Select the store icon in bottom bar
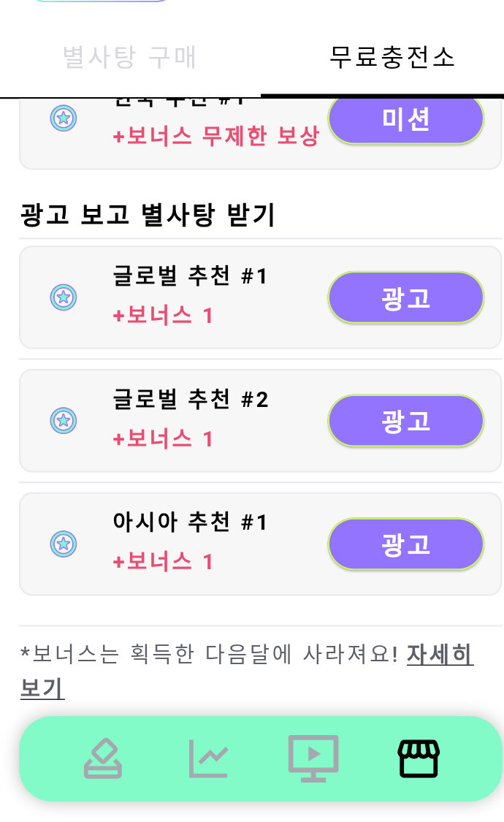Screen dimensions: 504x822 tap(419, 758)
